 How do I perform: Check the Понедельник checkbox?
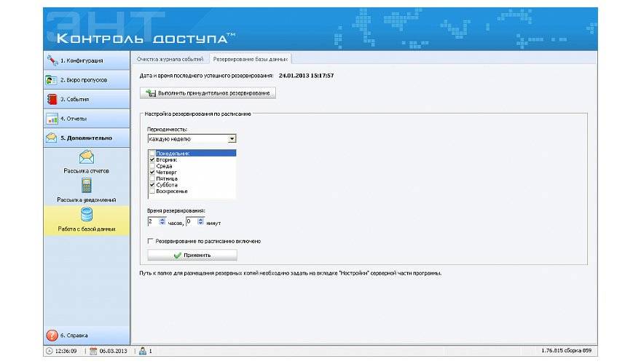point(152,154)
